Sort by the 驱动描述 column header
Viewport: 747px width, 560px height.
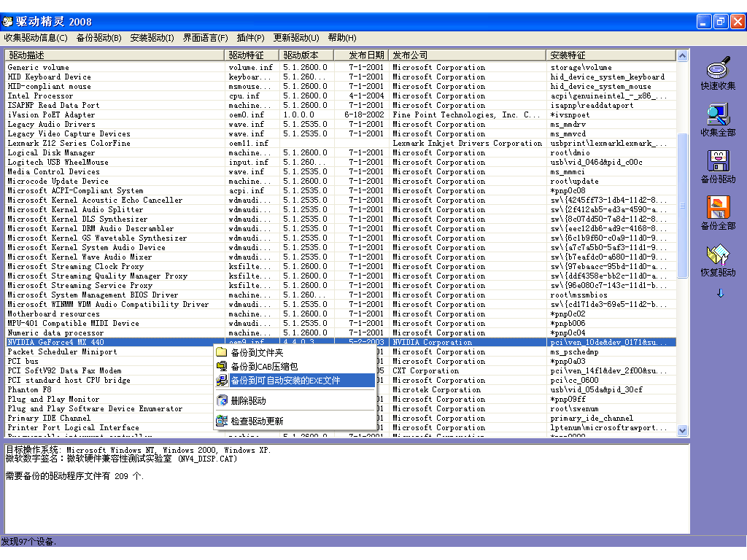click(115, 55)
